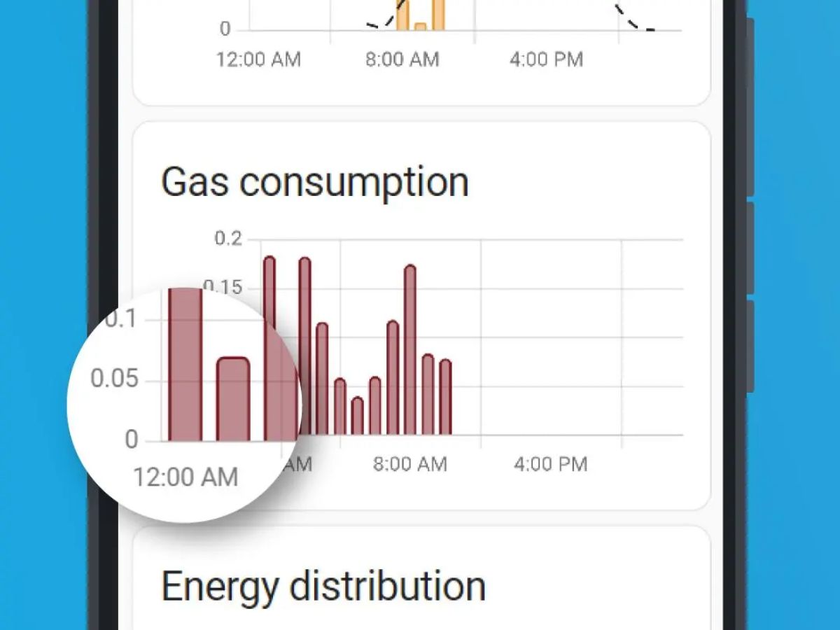The image size is (840, 630).
Task: Click the 8:00 AM label on the top chart
Action: pos(402,59)
